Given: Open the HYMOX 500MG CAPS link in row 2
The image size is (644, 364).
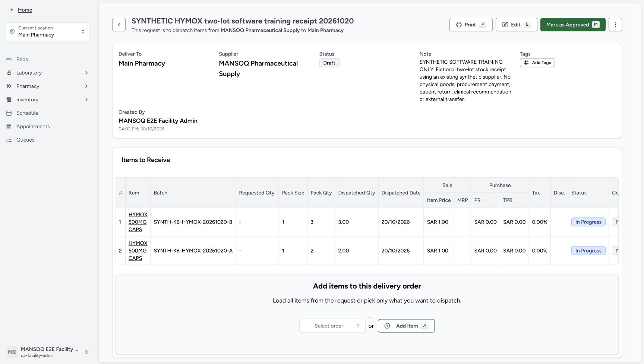Looking at the screenshot, I should [138, 251].
